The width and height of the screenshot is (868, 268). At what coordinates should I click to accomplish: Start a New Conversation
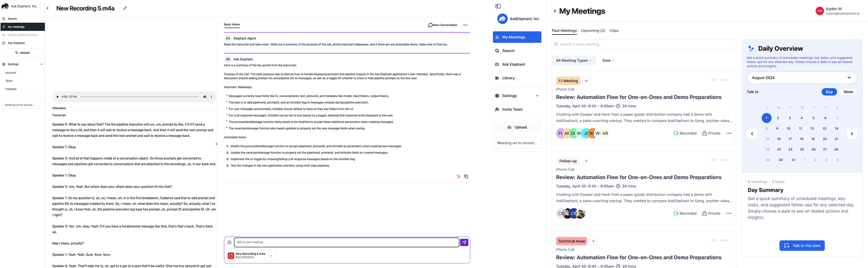coord(443,25)
